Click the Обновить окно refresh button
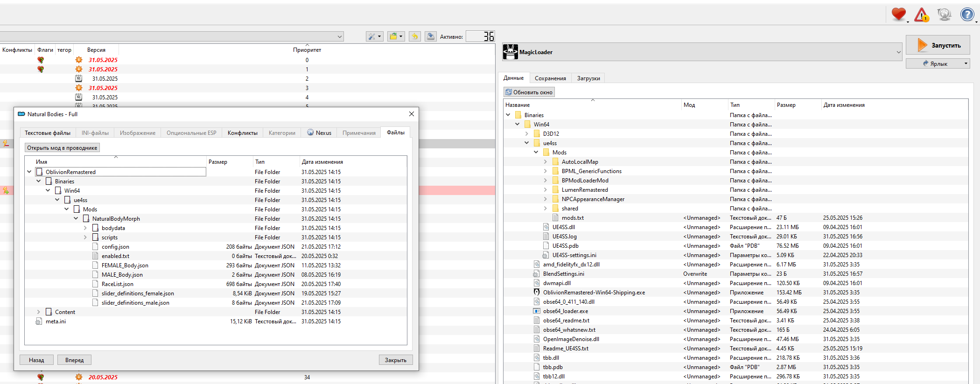 point(529,92)
